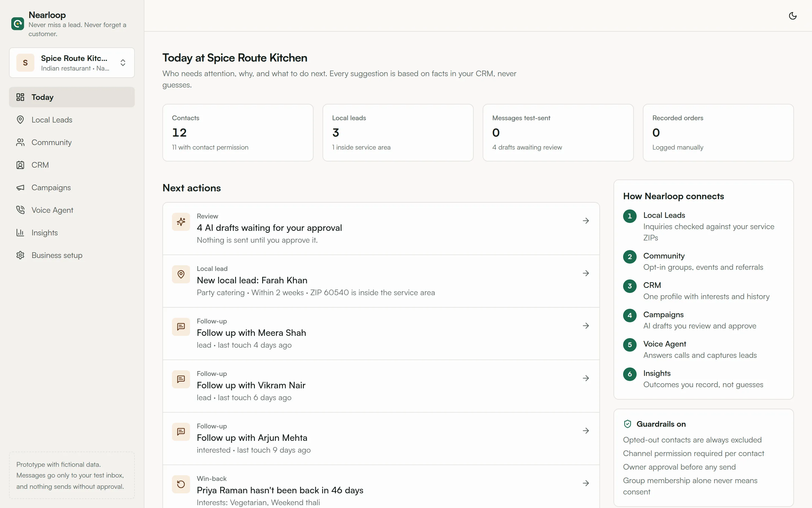
Task: Click the 'Today at Spice Route Kitchen' heading
Action: (235, 58)
